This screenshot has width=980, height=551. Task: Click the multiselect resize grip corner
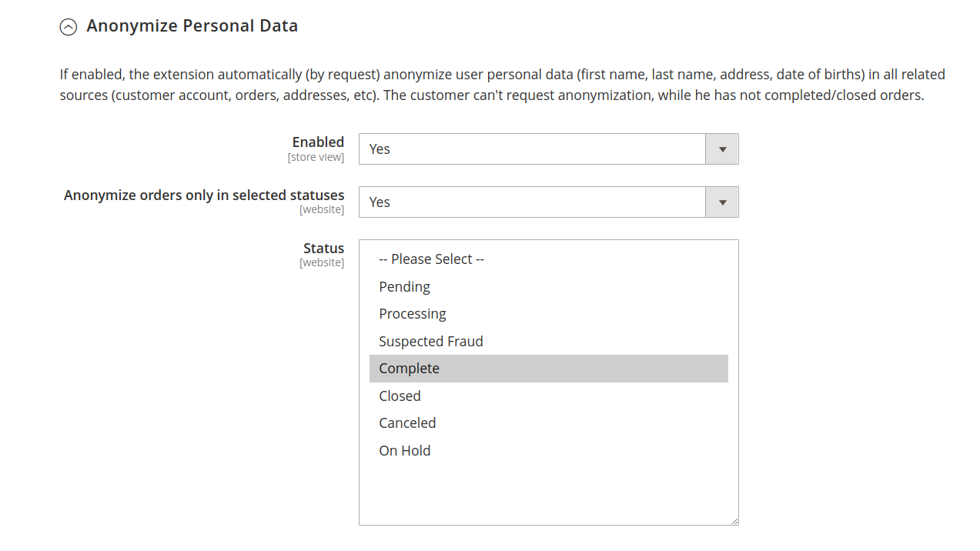click(x=734, y=519)
